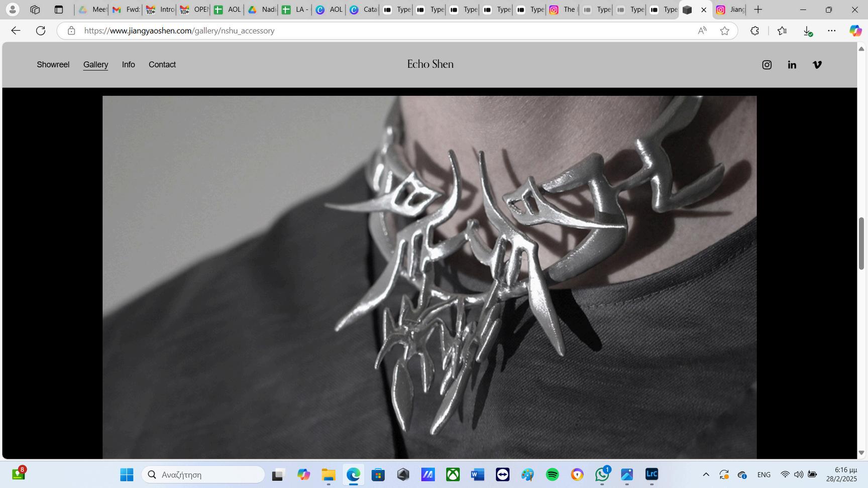Open the OneDrive cloud icon in tray

coord(742,474)
